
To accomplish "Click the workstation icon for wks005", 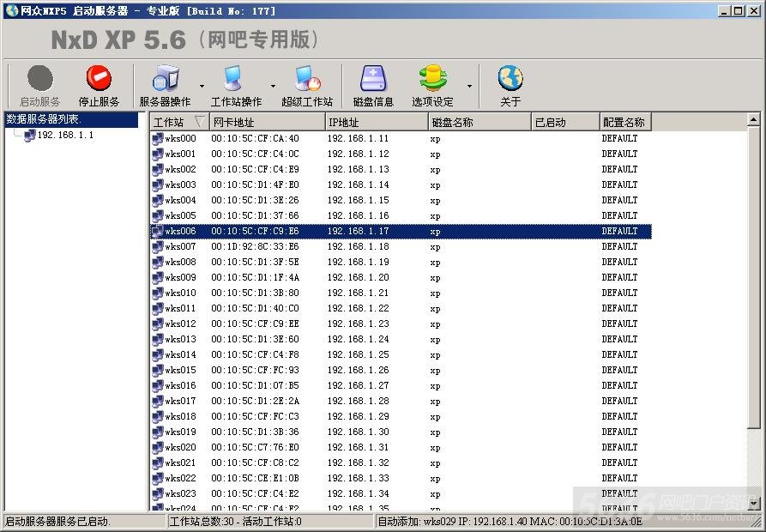I will 157,216.
